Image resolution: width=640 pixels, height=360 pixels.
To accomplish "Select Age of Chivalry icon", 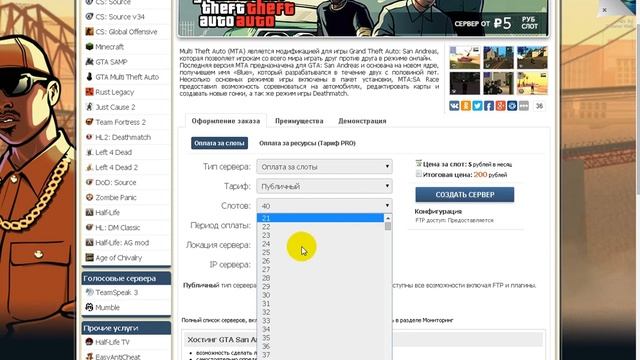I will 89,258.
